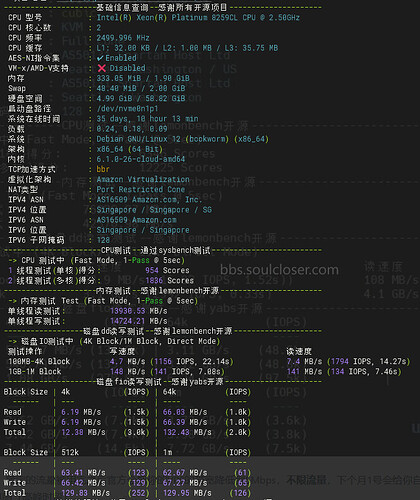This screenshot has height=500, width=420.
Task: Click the fio 4k Total value '12.38 MB/s'
Action: coord(83,432)
